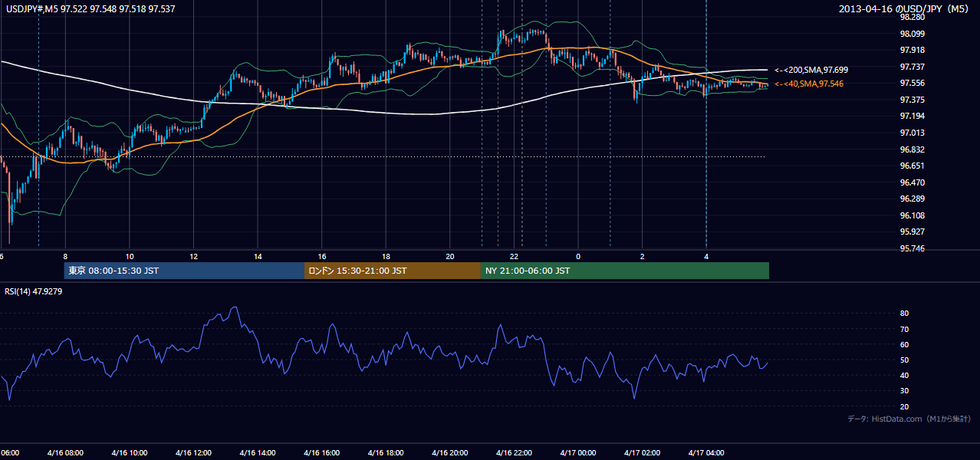The image size is (980, 460).
Task: Click price axis value 96.651
Action: click(912, 166)
